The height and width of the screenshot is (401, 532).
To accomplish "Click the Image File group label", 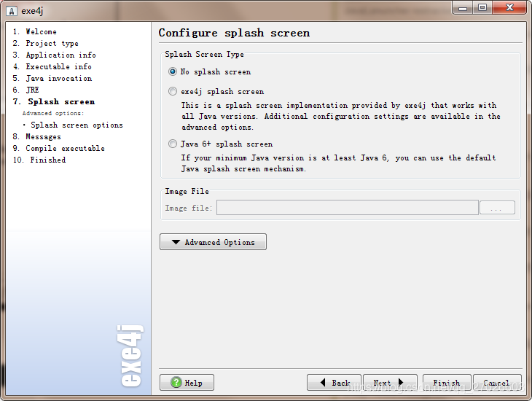I will (x=187, y=192).
